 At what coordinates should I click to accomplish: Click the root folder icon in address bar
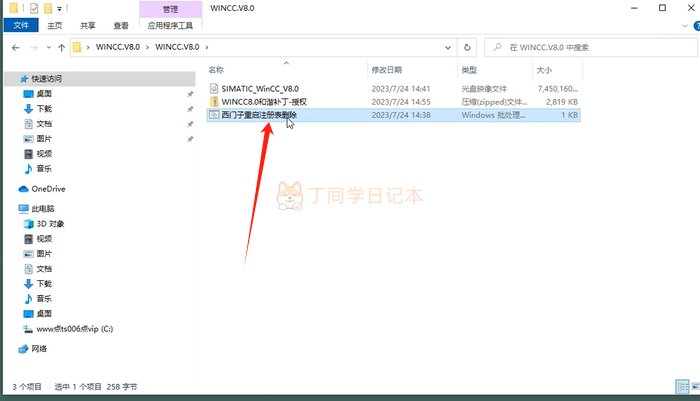pos(77,47)
